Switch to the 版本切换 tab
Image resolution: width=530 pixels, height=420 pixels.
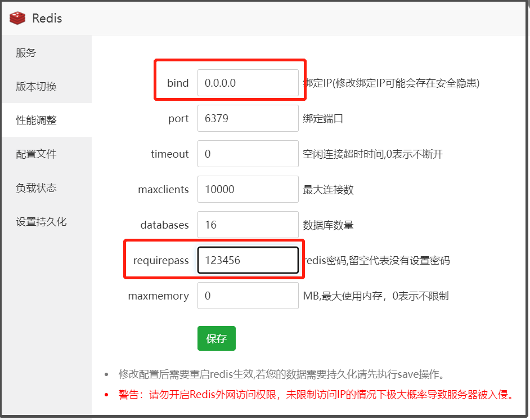[36, 87]
